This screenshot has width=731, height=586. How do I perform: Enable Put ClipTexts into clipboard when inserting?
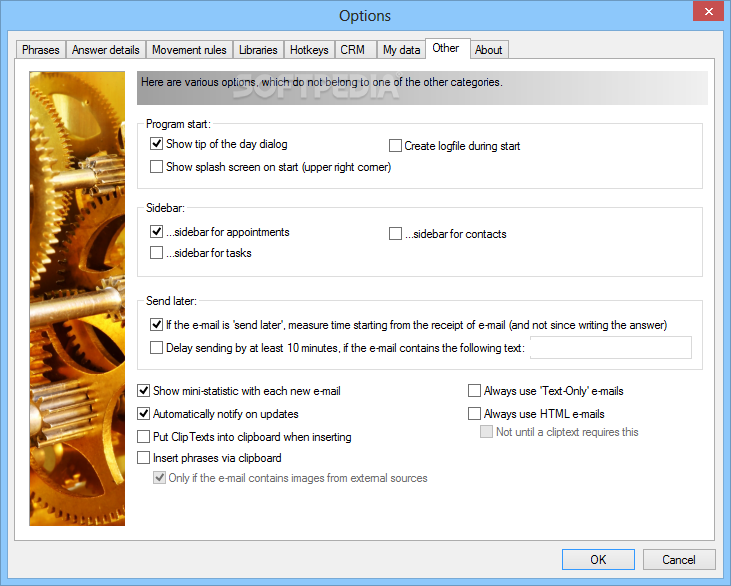143,437
